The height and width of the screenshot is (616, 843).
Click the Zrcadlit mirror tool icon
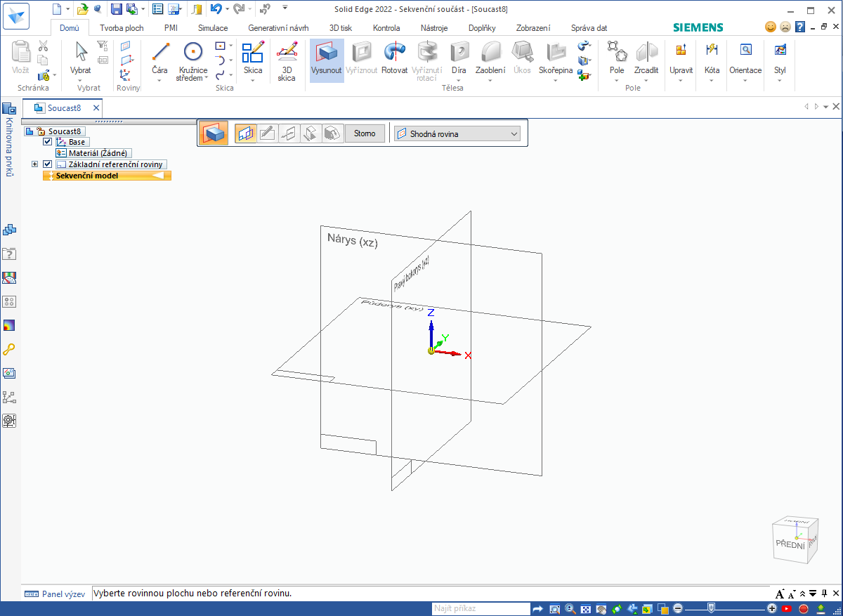pos(646,51)
